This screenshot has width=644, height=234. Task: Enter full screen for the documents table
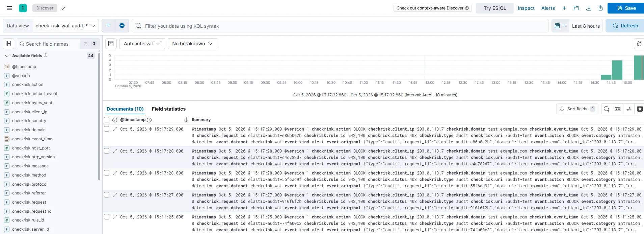[x=640, y=109]
